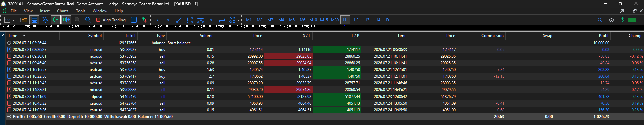This screenshot has height=125, width=644.
Task: Click green T/P cell 51877.44
Action: click(337, 97)
